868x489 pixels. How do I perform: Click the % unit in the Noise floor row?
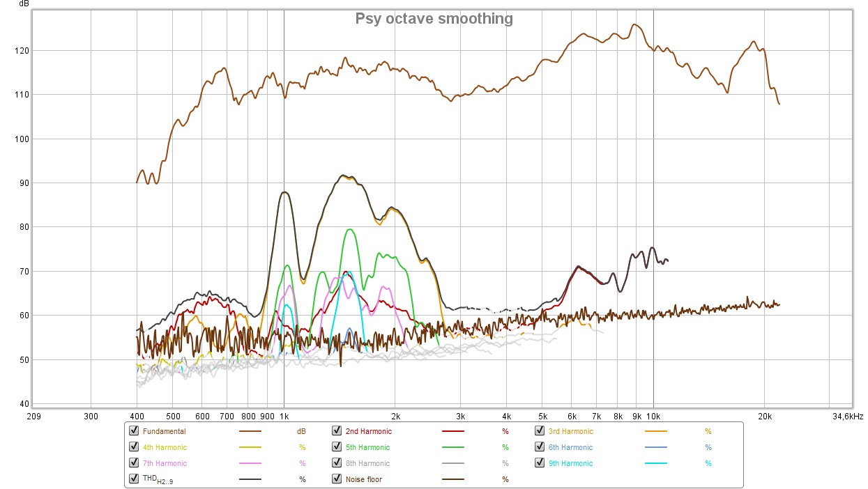coord(505,480)
